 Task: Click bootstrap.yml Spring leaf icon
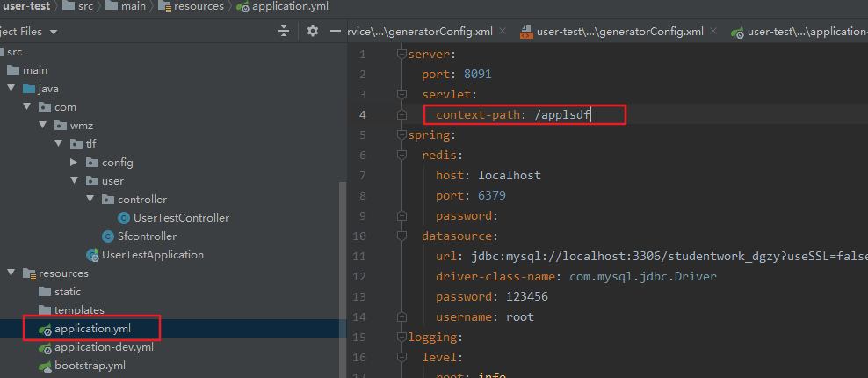(x=45, y=366)
